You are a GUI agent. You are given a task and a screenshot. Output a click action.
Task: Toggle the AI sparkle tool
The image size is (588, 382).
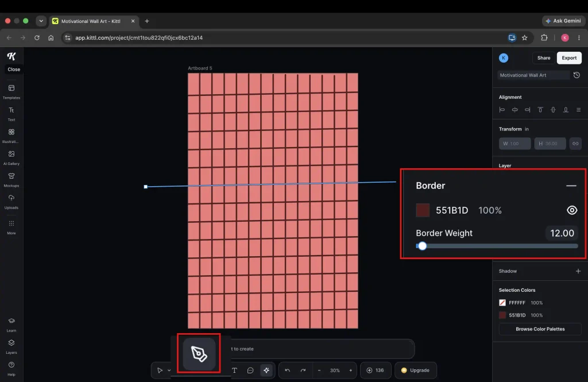tap(266, 371)
